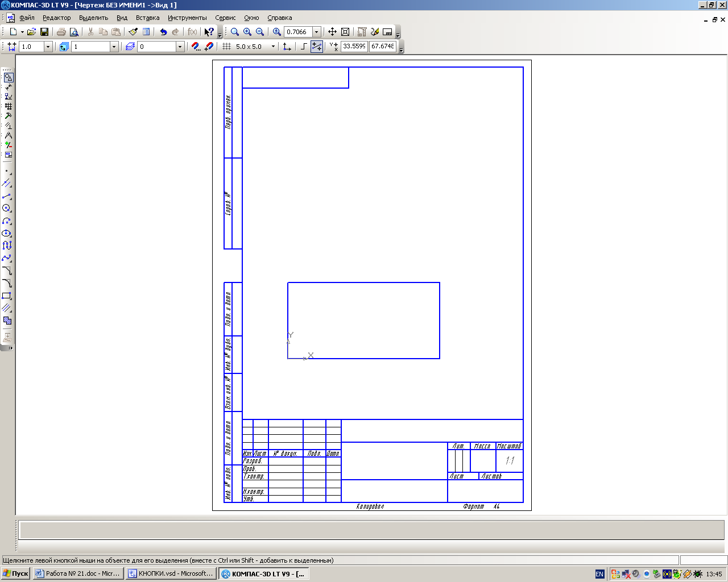Screen dimensions: 728x582
Task: Select the Geometry panel switch icon
Action: [8, 77]
